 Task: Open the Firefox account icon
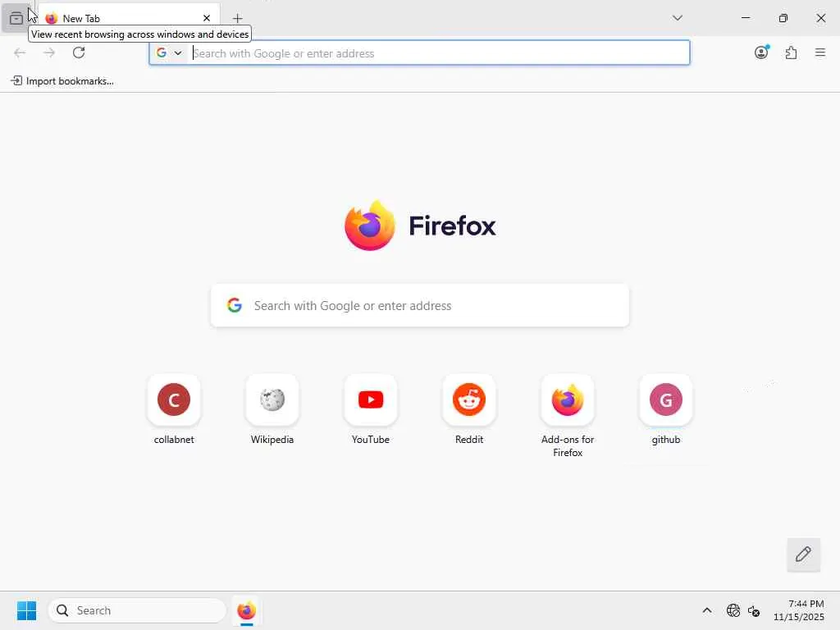[x=762, y=52]
